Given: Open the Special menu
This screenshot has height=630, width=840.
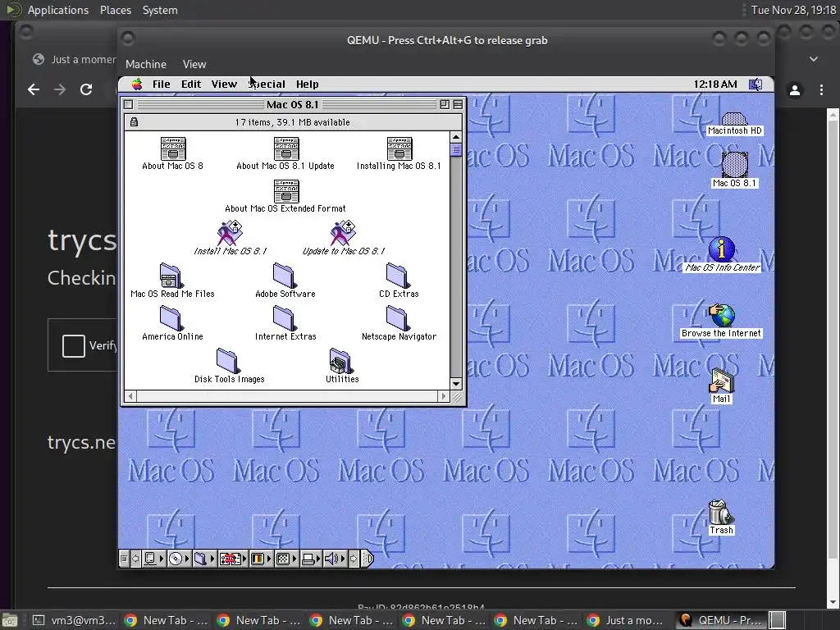Looking at the screenshot, I should [267, 84].
